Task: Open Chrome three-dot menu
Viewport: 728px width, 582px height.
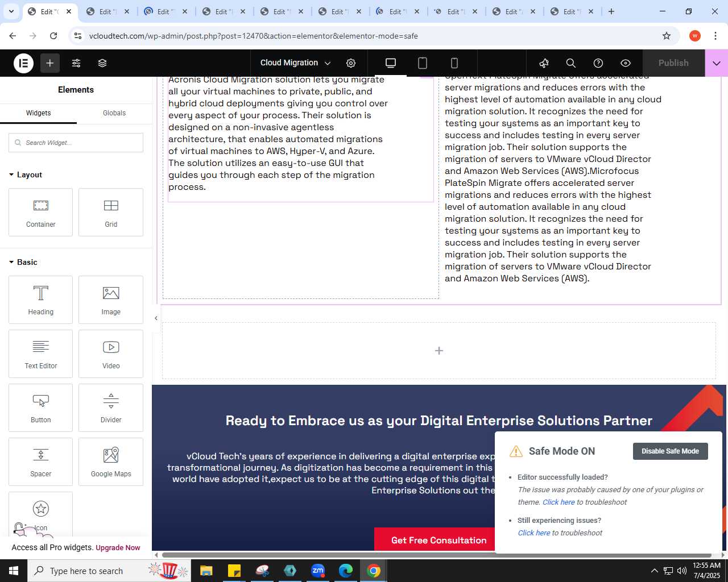Action: click(x=715, y=36)
